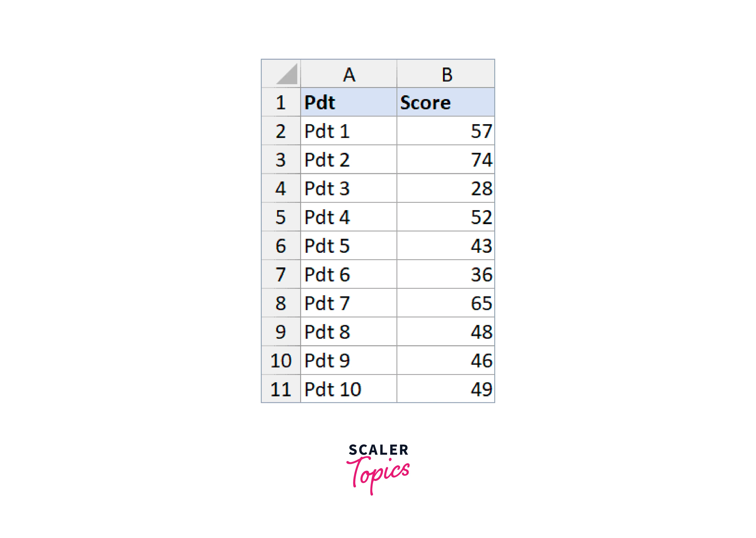Viewport: 756px width, 538px height.
Task: Click the Score header cell
Action: click(x=446, y=102)
